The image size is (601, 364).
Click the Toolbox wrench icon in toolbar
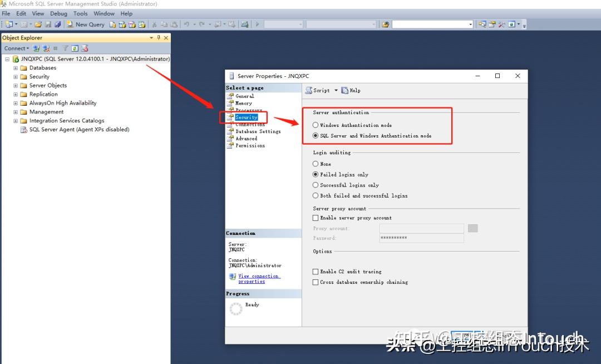pos(501,24)
